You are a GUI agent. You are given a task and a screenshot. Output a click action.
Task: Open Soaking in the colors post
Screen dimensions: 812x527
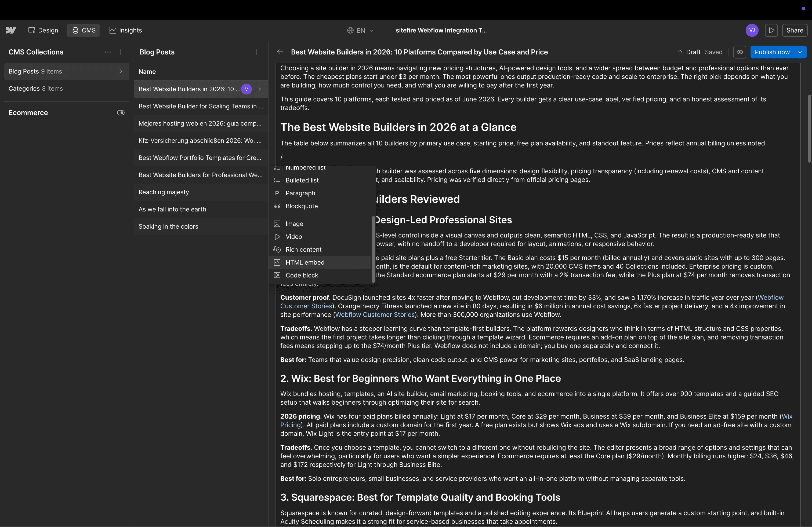201,226
